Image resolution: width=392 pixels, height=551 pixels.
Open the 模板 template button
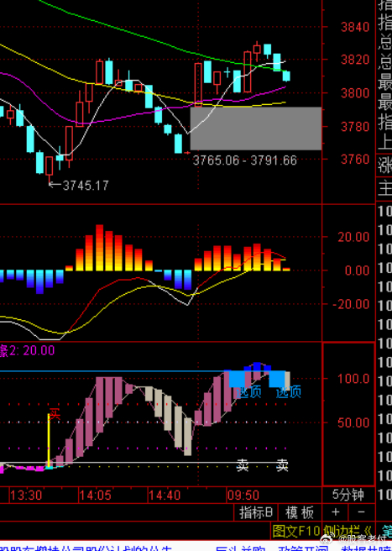coord(300,512)
